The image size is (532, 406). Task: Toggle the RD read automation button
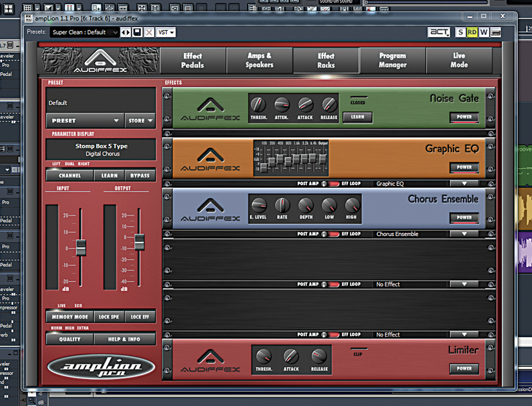(472, 32)
